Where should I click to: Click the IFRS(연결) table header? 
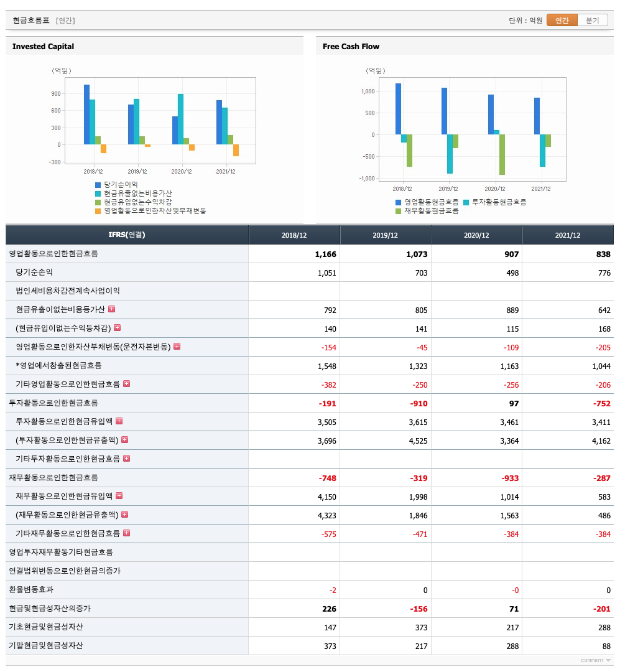coord(127,235)
